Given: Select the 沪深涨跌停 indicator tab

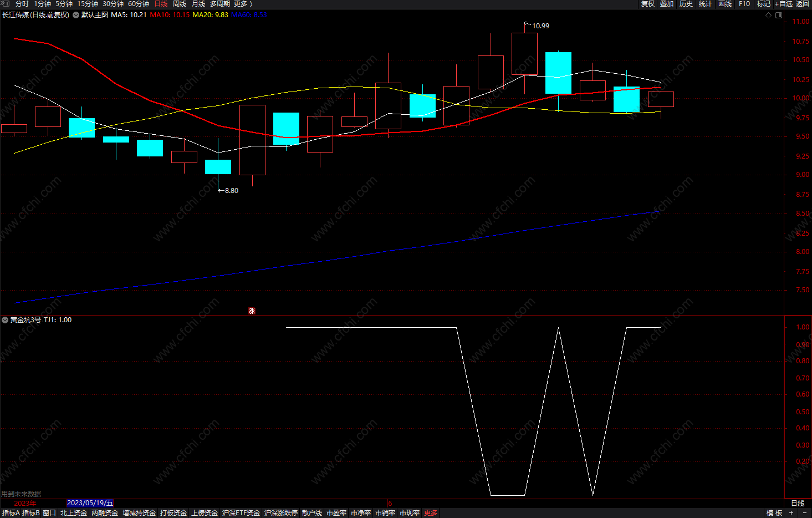Looking at the screenshot, I should (x=281, y=513).
